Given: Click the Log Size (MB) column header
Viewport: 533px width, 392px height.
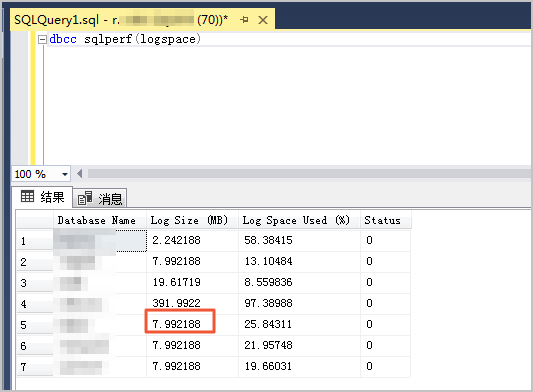Looking at the screenshot, I should coord(192,220).
